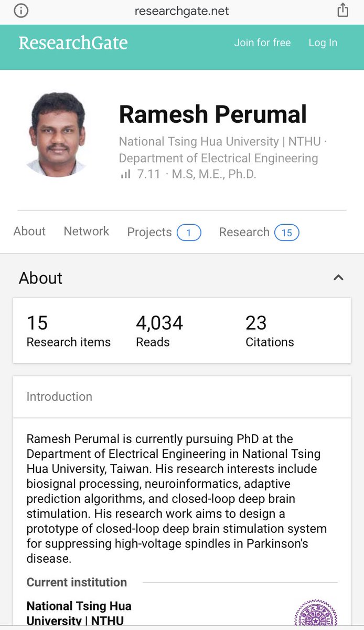Screen dimensions: 364x630
Task: Open the bold NTHU institution name link
Action: click(79, 613)
